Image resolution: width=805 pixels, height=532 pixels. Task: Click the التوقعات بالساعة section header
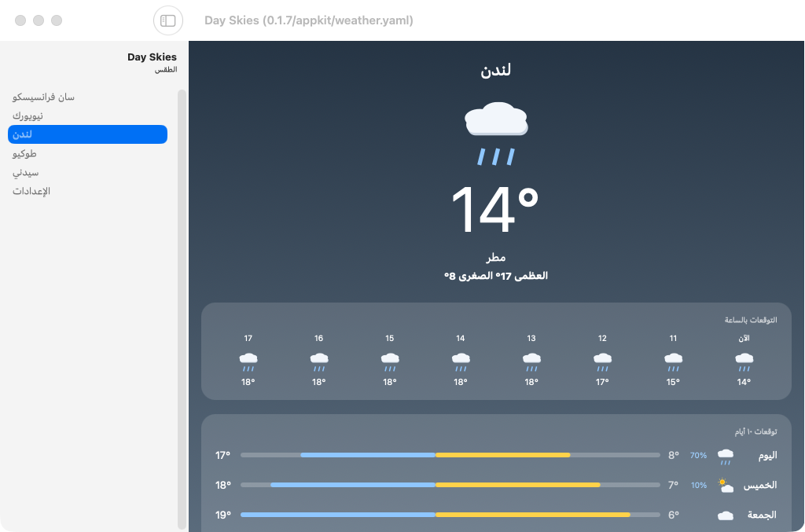pyautogui.click(x=751, y=320)
